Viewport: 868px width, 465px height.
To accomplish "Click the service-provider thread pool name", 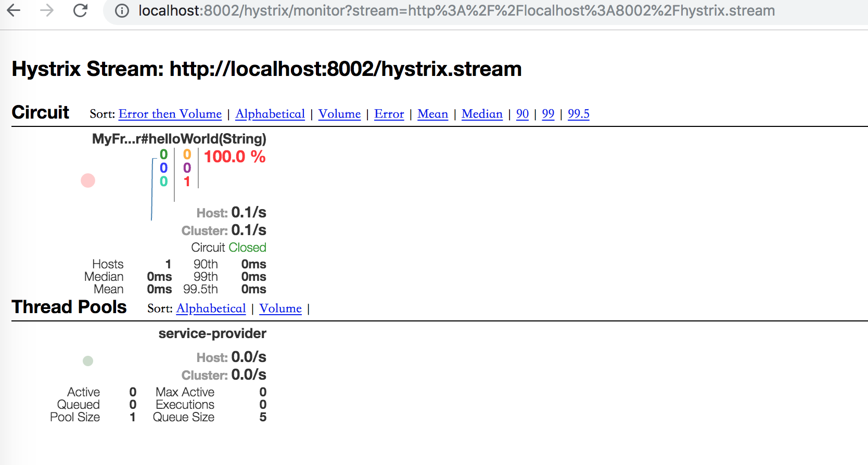I will click(212, 333).
